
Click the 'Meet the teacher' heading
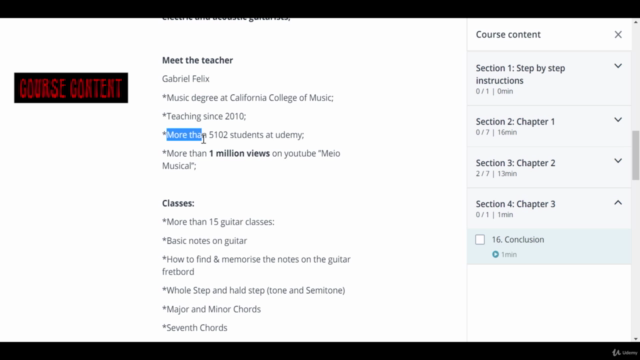point(198,60)
